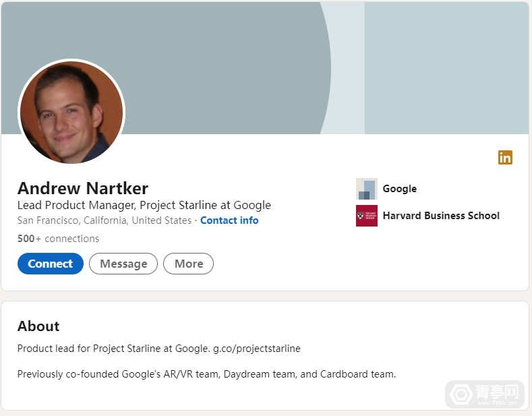Click the About section heading
The width and height of the screenshot is (532, 416).
38,326
